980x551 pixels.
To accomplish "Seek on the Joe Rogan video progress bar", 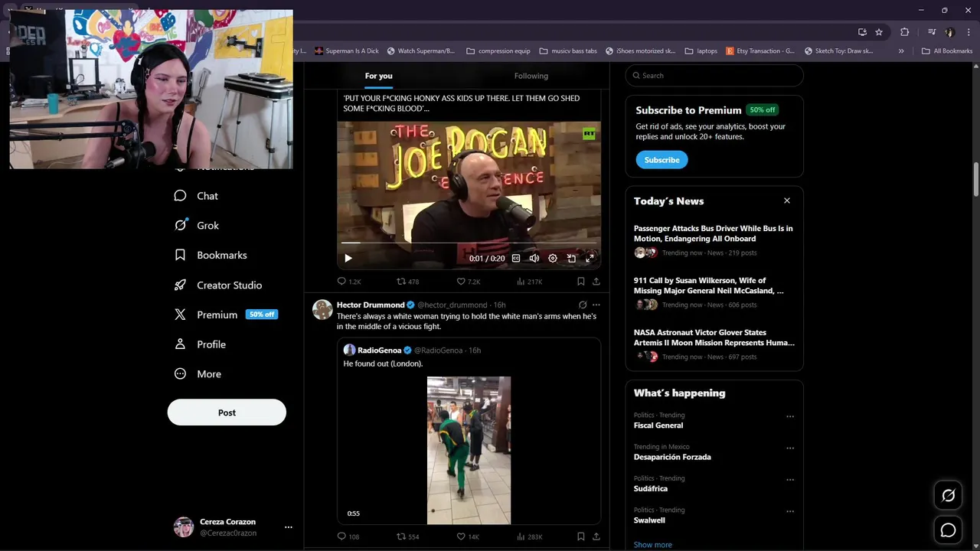I will [469, 243].
